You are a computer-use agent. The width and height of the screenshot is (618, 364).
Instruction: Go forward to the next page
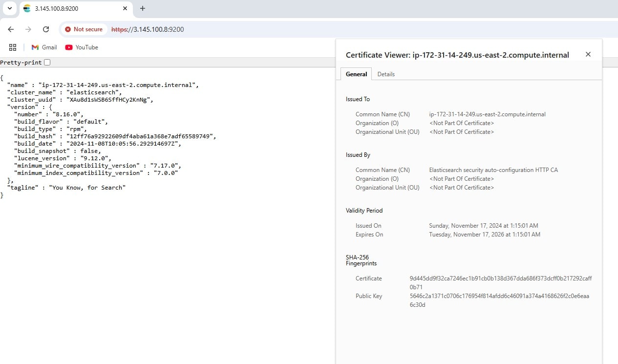coord(28,29)
